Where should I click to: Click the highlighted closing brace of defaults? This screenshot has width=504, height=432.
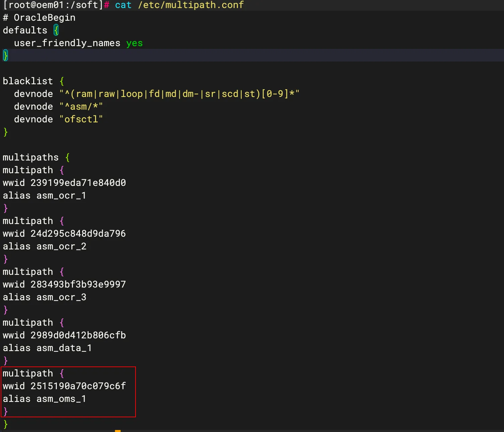point(5,56)
